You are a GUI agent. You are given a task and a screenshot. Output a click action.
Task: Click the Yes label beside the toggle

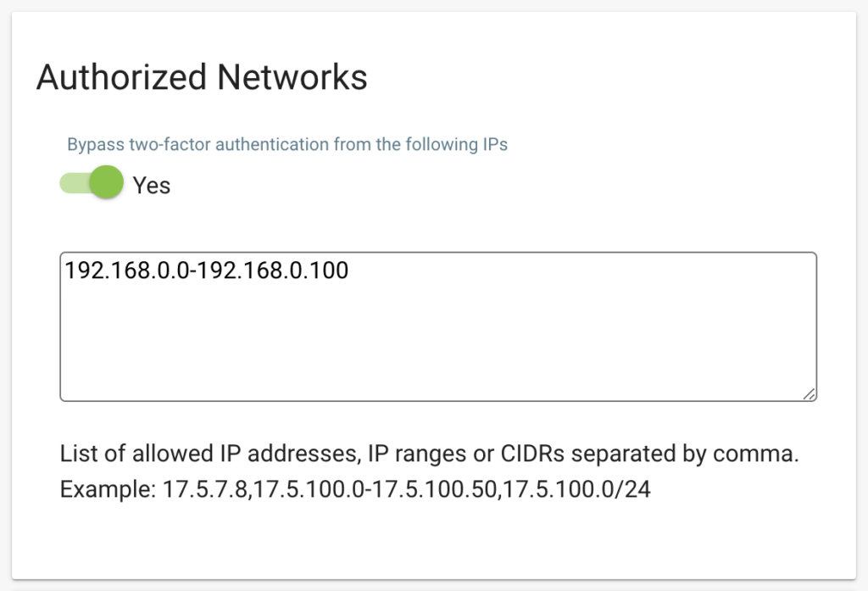click(x=151, y=185)
